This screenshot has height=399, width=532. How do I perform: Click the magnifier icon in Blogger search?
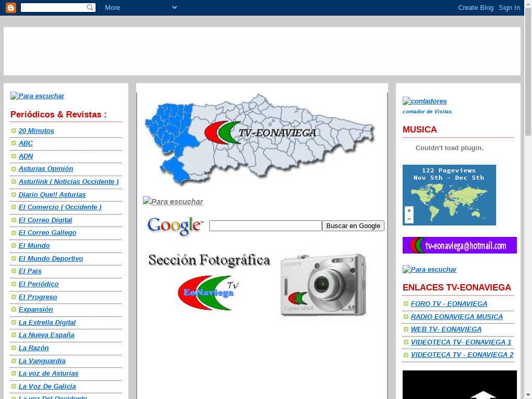[x=90, y=7]
